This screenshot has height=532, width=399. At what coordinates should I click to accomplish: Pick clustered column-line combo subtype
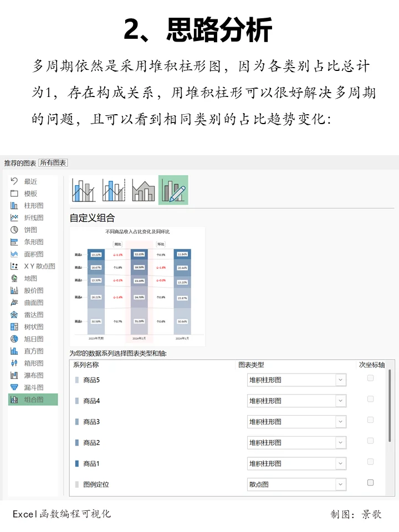(84, 190)
